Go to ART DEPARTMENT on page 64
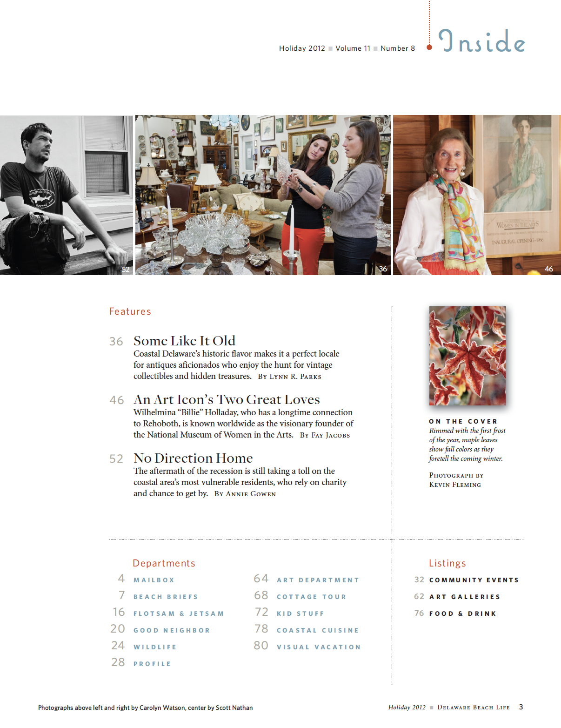Screen dimensions: 561x728 click(x=318, y=580)
